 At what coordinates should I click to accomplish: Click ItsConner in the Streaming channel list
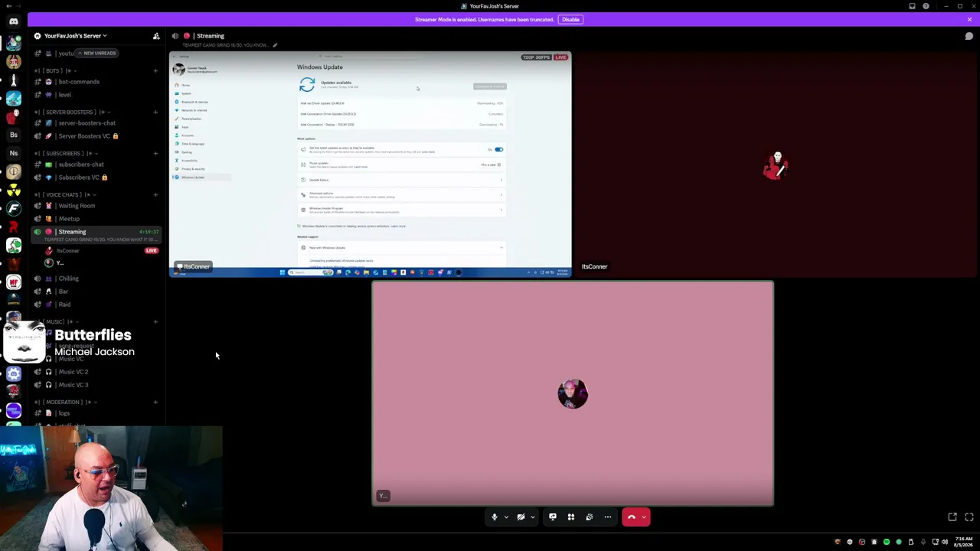(67, 251)
